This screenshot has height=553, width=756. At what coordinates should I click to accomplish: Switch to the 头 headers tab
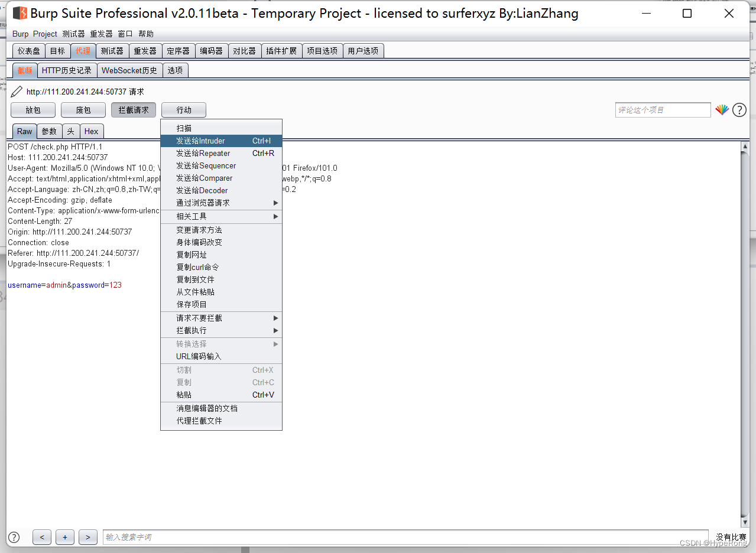[70, 131]
